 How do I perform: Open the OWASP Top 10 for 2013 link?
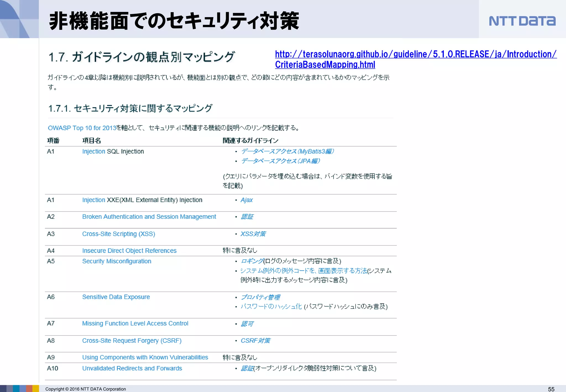coord(82,128)
